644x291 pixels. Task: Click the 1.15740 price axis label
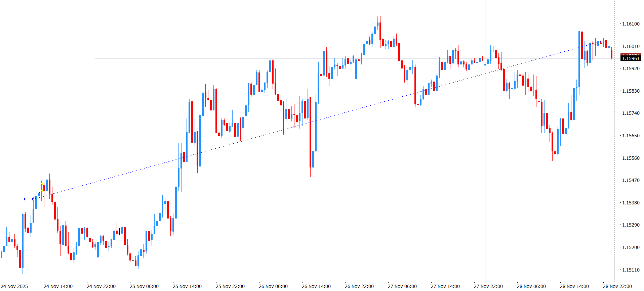(x=631, y=113)
